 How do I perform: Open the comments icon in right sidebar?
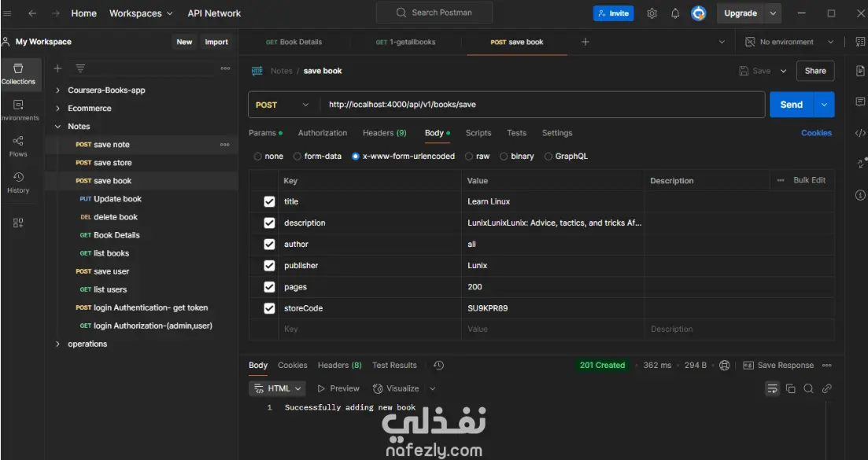(860, 101)
